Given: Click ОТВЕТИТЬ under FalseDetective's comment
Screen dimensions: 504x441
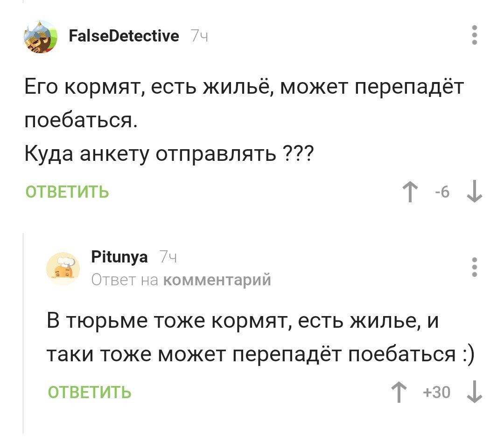Looking at the screenshot, I should (x=68, y=191).
